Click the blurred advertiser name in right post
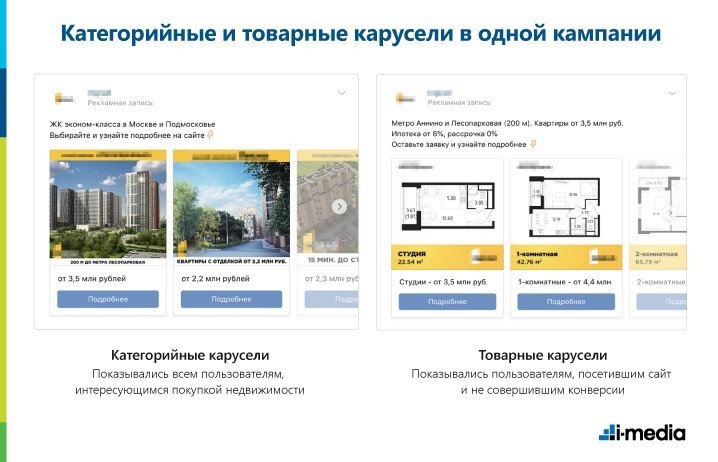The image size is (718, 462). tap(440, 93)
